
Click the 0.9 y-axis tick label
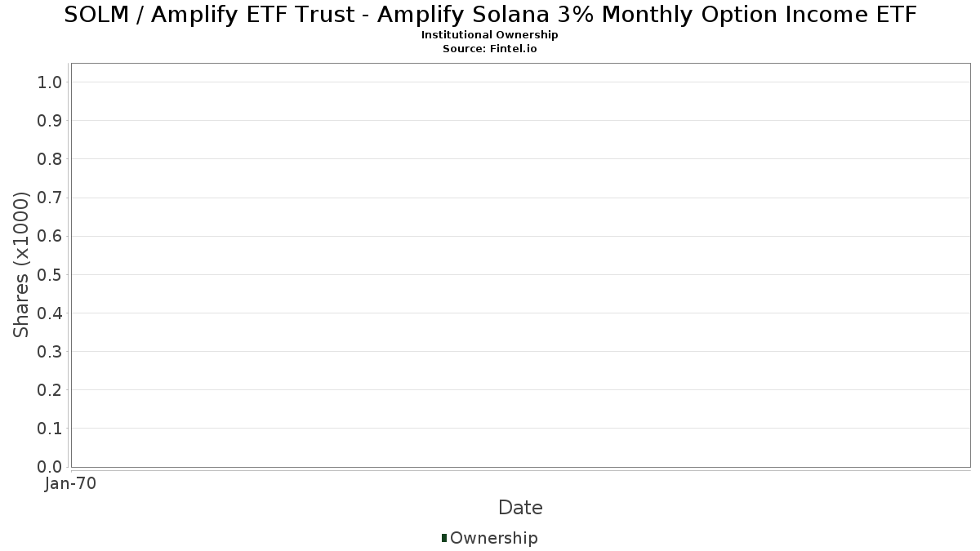(x=50, y=121)
